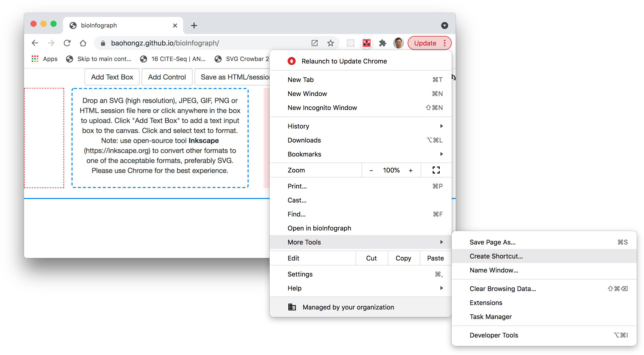Click the home icon in toolbar
The height and width of the screenshot is (355, 644).
83,43
